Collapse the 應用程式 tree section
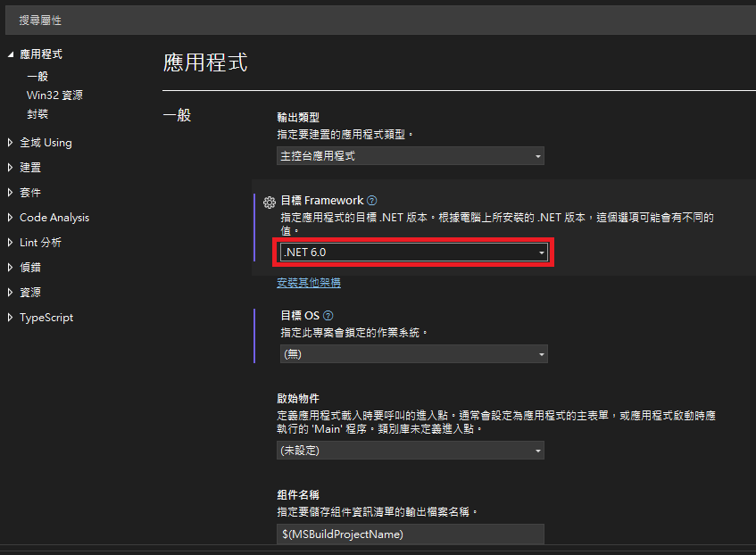The height and width of the screenshot is (555, 756). point(11,54)
